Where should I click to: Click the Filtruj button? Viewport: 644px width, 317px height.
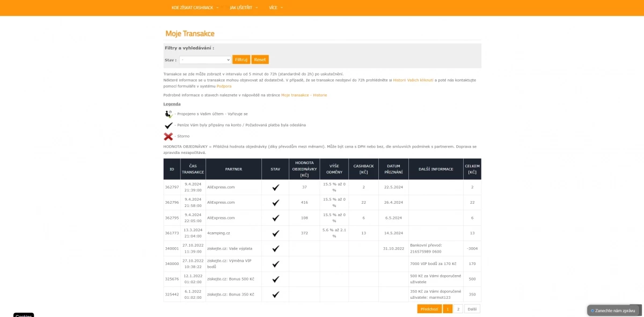(x=241, y=60)
